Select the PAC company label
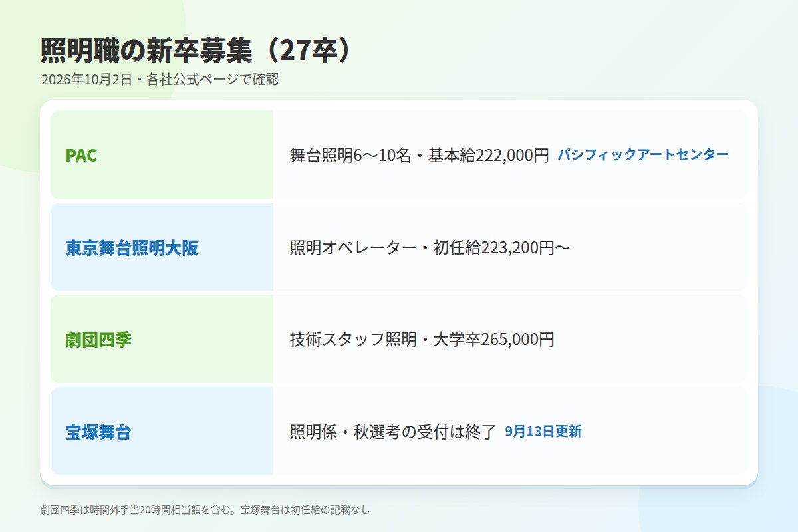This screenshot has height=532, width=798. point(81,155)
